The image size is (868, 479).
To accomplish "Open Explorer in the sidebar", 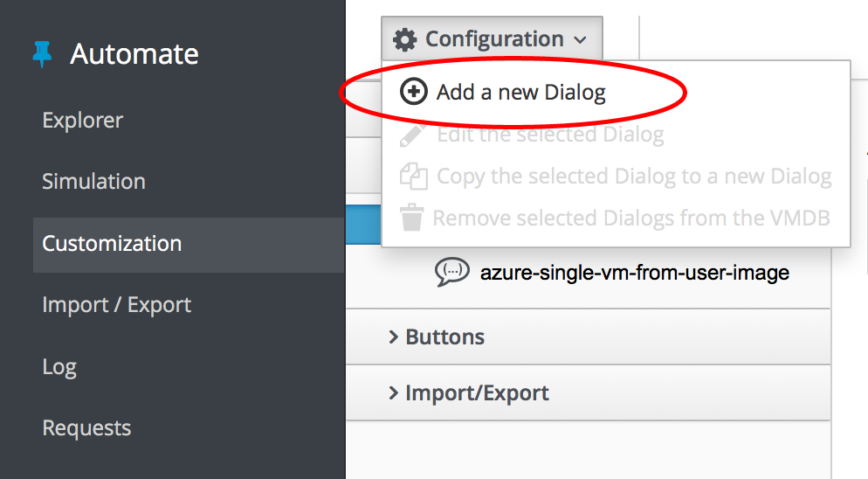I will pyautogui.click(x=83, y=120).
